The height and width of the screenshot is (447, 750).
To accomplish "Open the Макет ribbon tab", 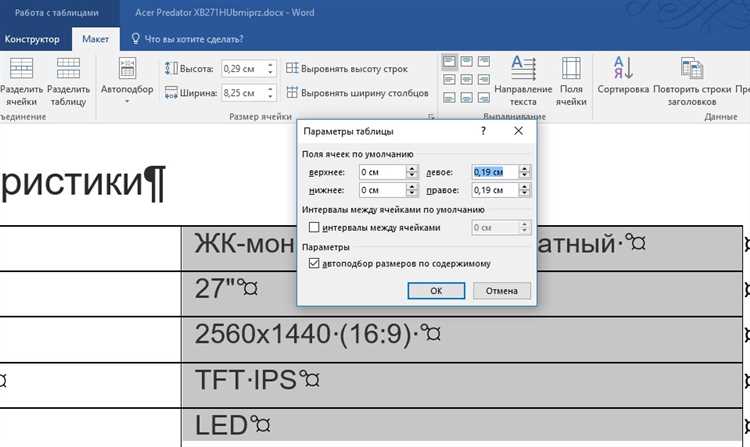I will tap(96, 39).
